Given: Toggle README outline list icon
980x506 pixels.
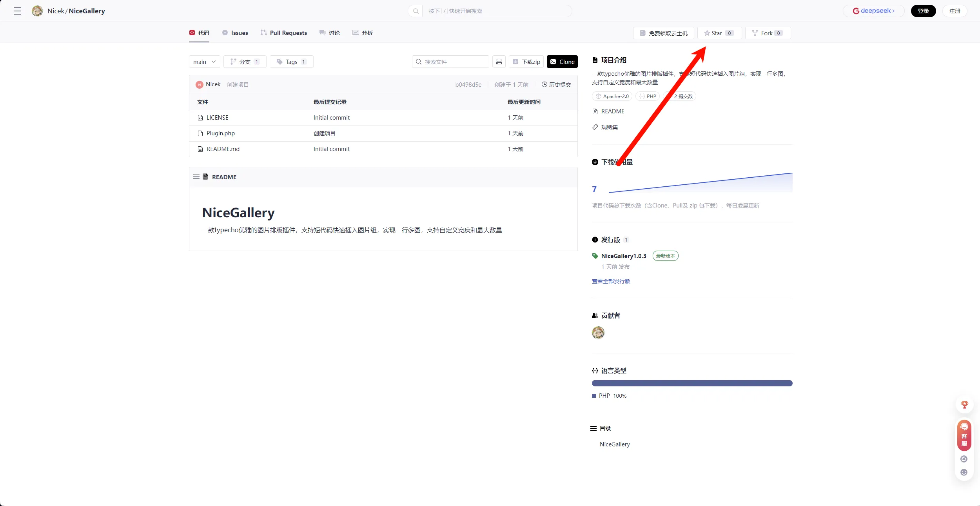Looking at the screenshot, I should click(196, 177).
